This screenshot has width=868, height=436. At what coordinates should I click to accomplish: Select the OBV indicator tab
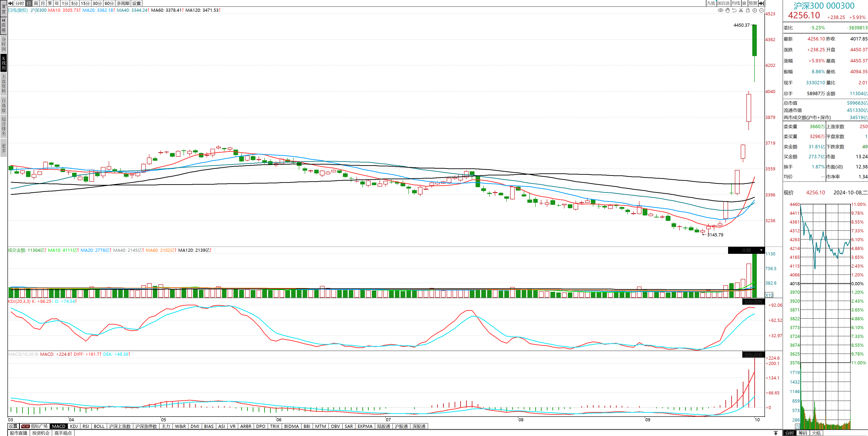(335, 426)
